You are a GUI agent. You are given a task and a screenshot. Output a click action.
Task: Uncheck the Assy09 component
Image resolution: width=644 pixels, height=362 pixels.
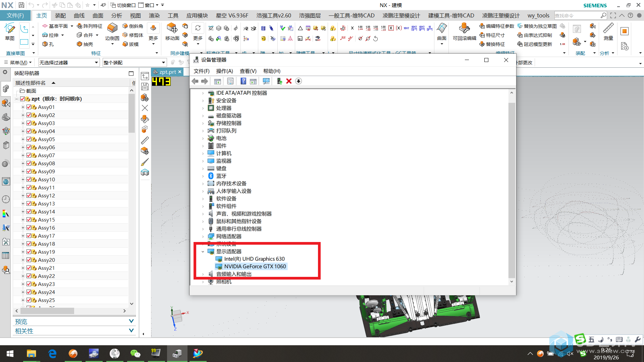pos(29,172)
